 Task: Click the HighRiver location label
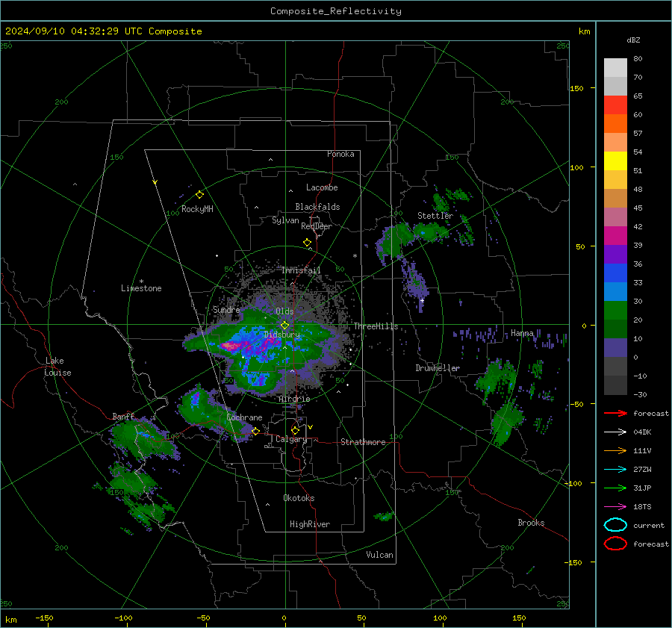point(310,524)
